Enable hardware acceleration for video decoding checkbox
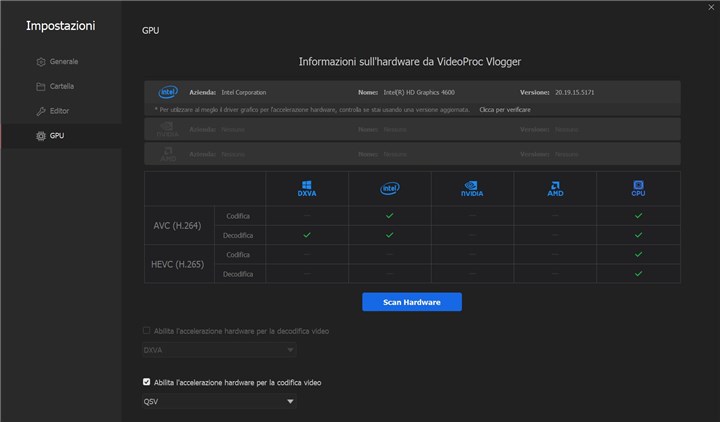The image size is (720, 422). [x=147, y=330]
